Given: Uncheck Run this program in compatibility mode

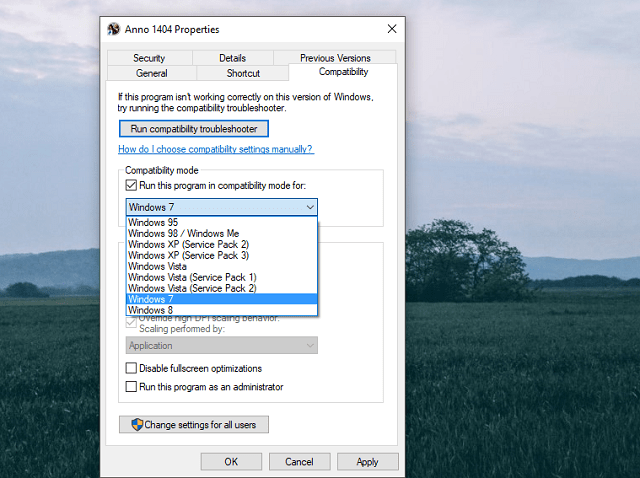Looking at the screenshot, I should (131, 185).
